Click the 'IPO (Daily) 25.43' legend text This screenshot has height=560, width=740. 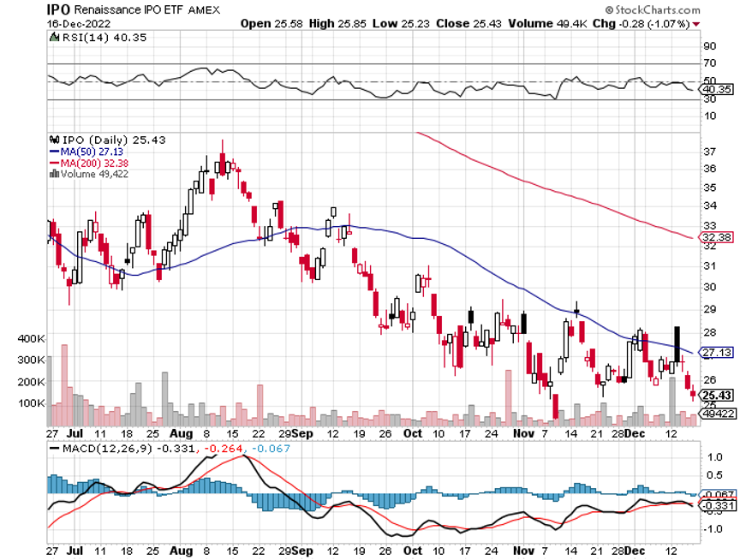[114, 140]
